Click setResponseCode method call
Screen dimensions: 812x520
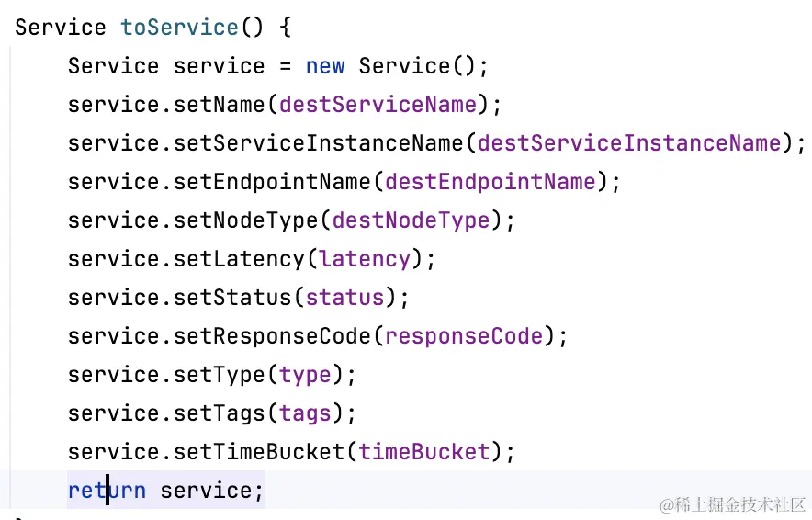pos(273,336)
